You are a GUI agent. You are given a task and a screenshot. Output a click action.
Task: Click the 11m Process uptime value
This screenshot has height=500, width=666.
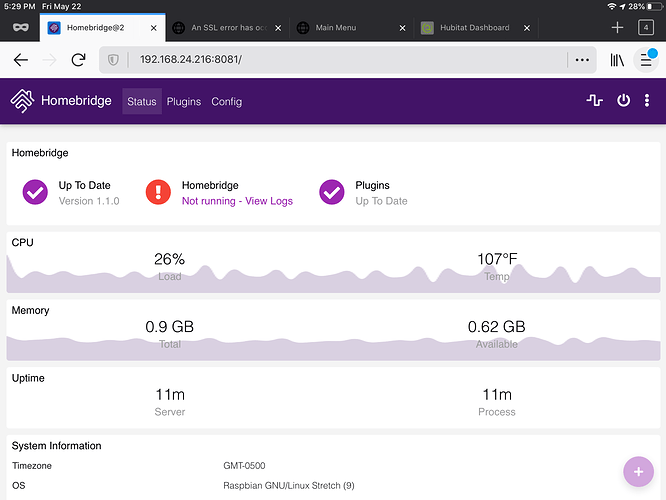pyautogui.click(x=497, y=395)
